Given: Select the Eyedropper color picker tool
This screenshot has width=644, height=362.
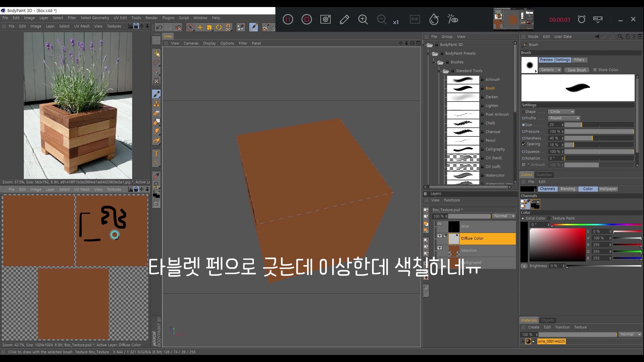Looking at the screenshot, I should 156,176.
